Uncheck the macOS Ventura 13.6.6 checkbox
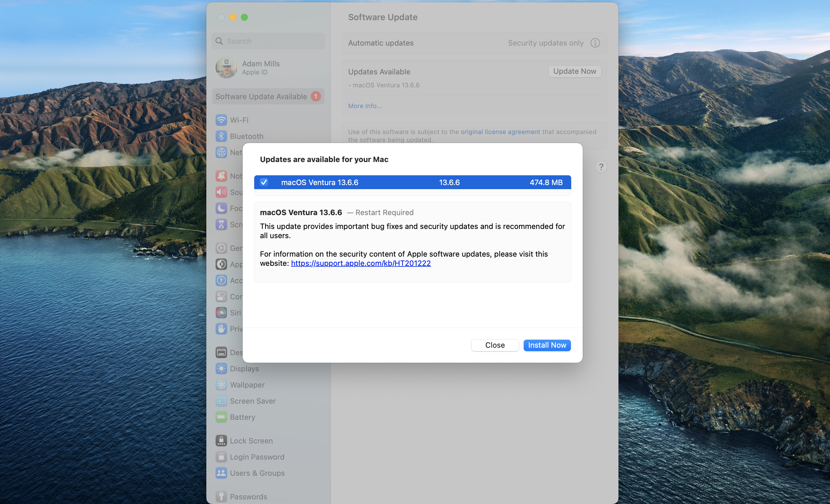830x504 pixels. coord(264,182)
